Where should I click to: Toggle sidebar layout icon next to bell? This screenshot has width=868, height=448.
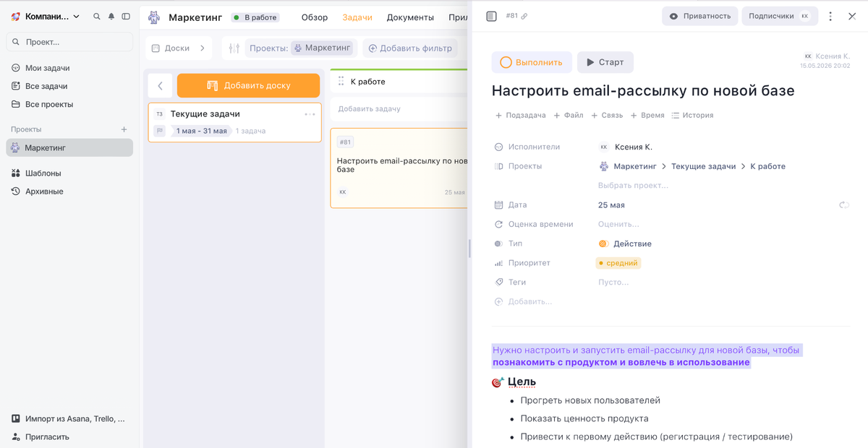(x=126, y=17)
